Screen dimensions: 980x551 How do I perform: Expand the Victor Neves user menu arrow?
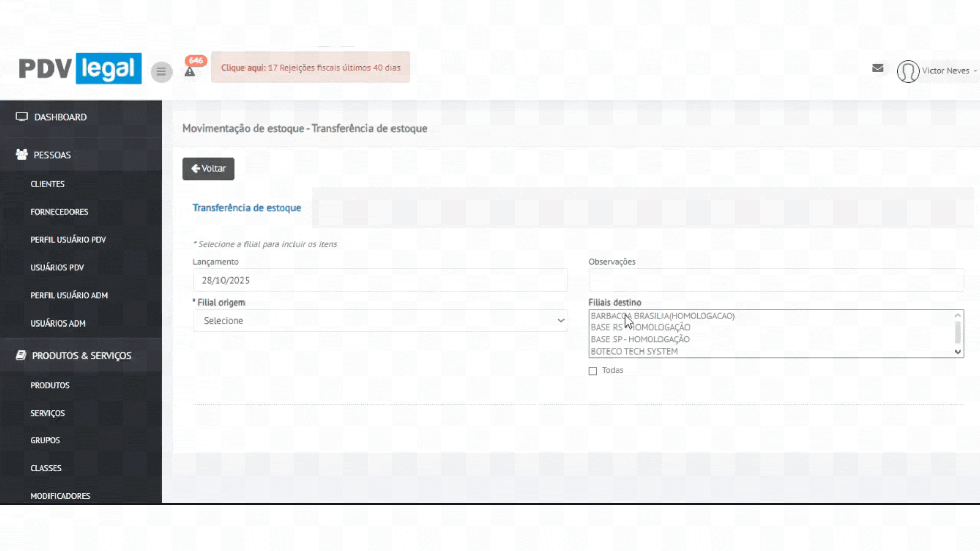pyautogui.click(x=975, y=71)
